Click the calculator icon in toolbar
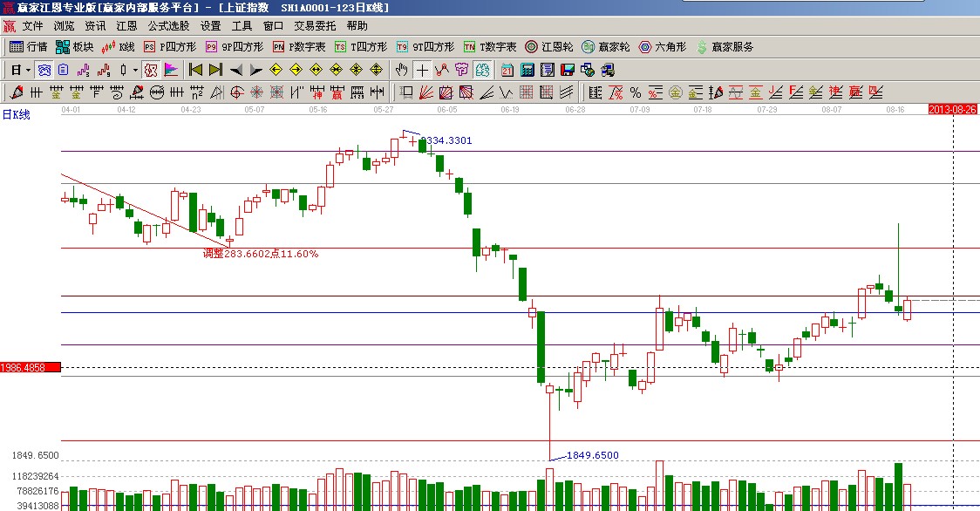 point(528,70)
